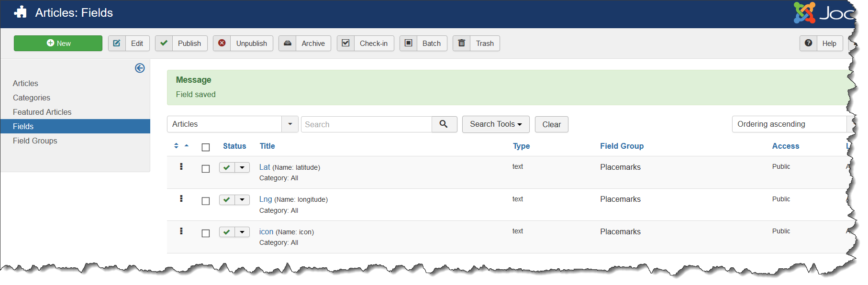Click into the Search input field
The image size is (868, 285).
pyautogui.click(x=366, y=124)
